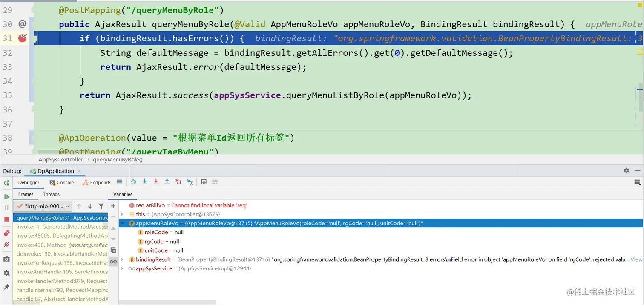644x305 pixels.
Task: Select frame invoke:45005 DelegatingMethodAccessor
Action: click(60, 236)
